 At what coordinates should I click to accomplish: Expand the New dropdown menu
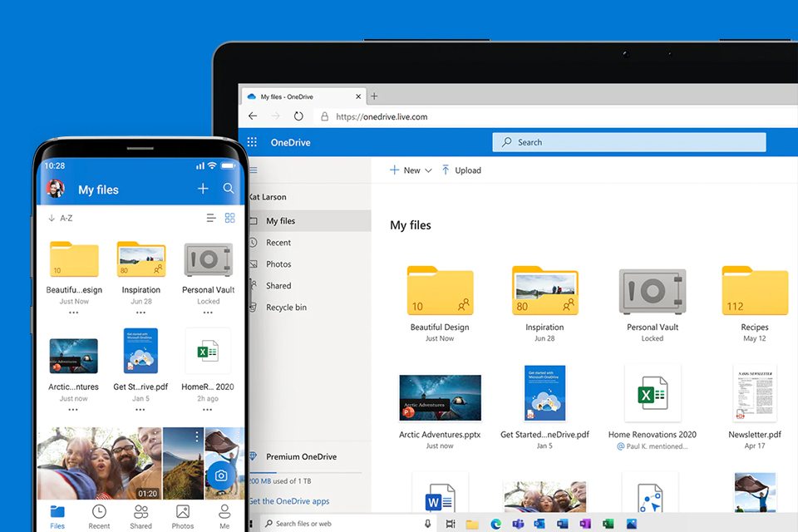click(411, 170)
